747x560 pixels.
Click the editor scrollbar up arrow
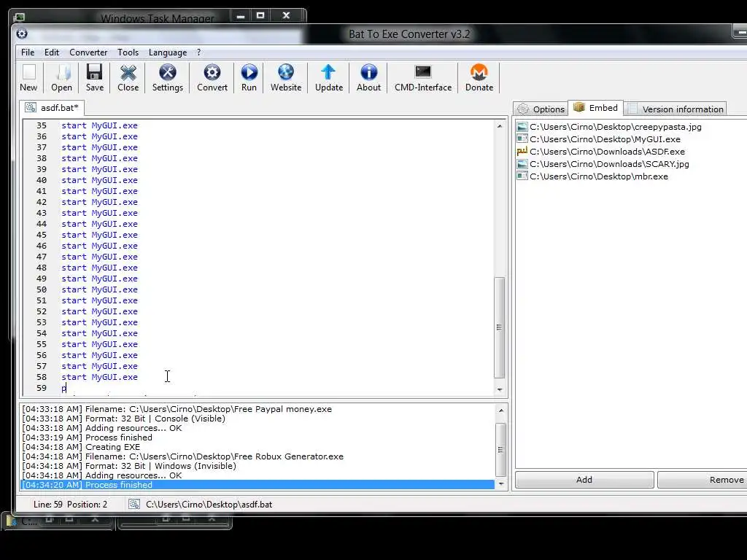[499, 126]
